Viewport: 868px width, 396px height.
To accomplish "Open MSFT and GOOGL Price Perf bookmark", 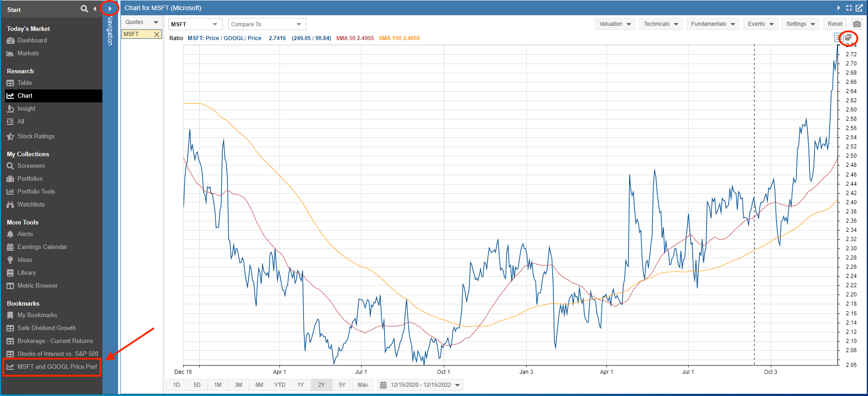I will 52,367.
